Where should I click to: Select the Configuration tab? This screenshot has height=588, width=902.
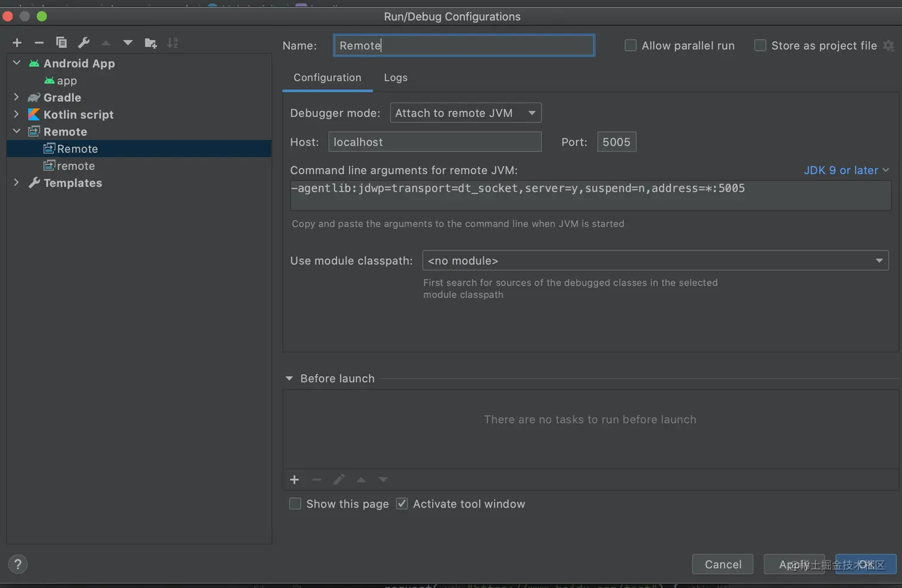coord(327,78)
